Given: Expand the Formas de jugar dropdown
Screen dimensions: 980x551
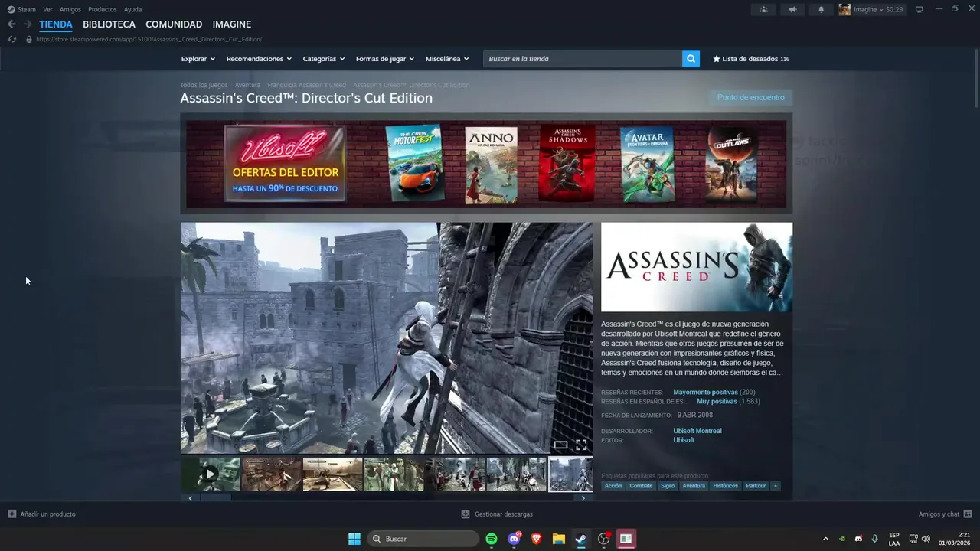Looking at the screenshot, I should point(385,59).
